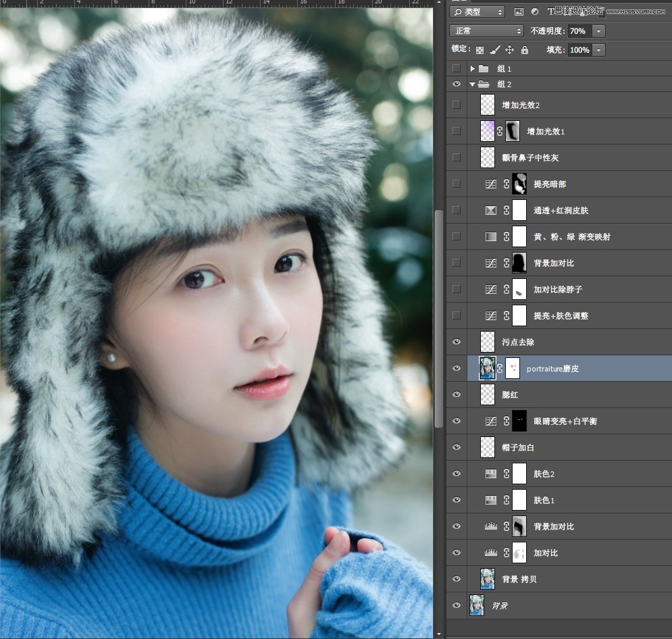Screen dimensions: 672x639
Task: Open the 正常 blend mode dropdown
Action: tap(488, 31)
